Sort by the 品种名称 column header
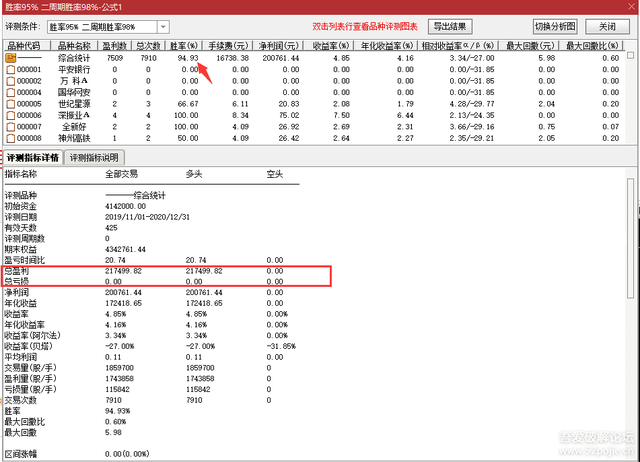This screenshot has height=462, width=640. 74,46
